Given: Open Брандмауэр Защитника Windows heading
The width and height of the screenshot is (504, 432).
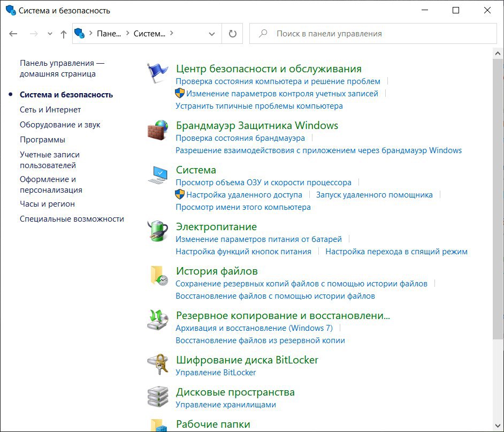Looking at the screenshot, I should pos(257,125).
